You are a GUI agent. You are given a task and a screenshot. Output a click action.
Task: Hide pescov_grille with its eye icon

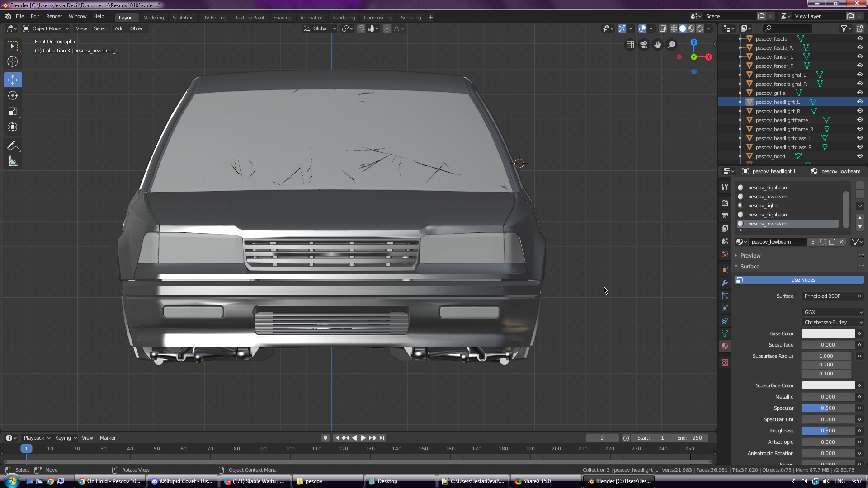point(860,93)
